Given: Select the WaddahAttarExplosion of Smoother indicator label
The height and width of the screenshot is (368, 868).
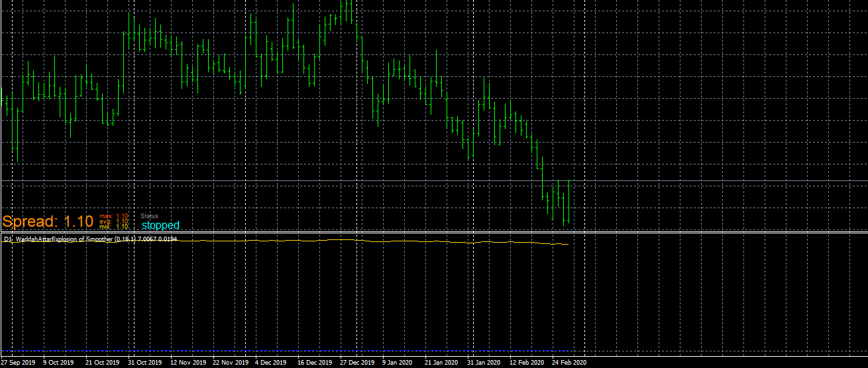Looking at the screenshot, I should (91, 239).
